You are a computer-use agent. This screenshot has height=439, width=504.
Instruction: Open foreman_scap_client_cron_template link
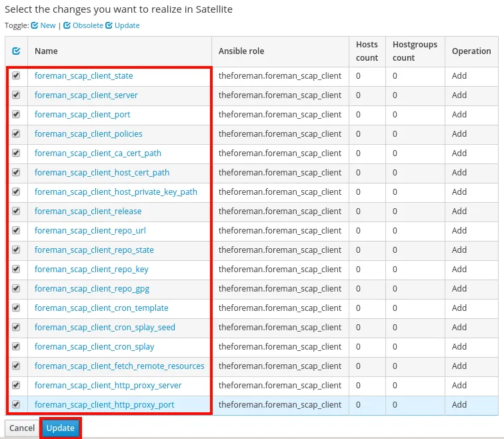(101, 308)
